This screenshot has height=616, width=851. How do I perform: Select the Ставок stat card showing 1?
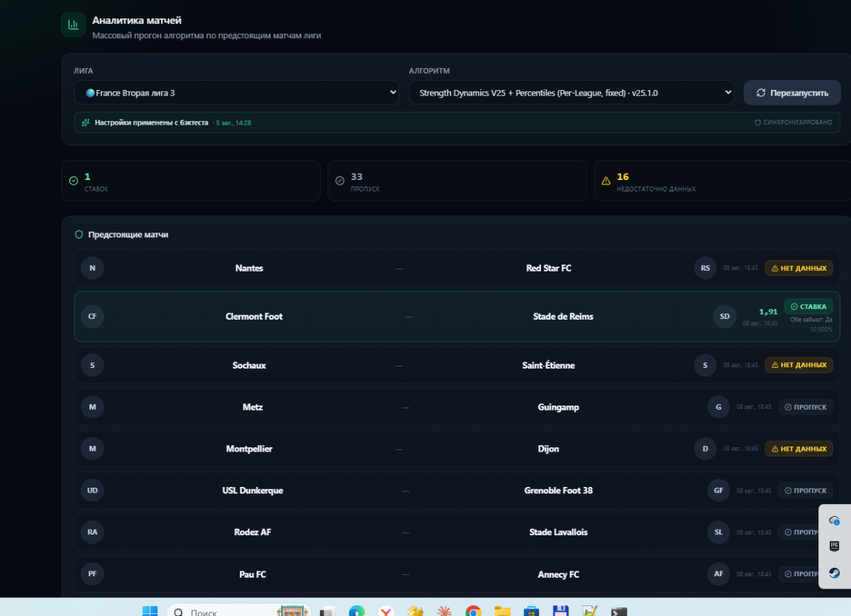pos(191,181)
